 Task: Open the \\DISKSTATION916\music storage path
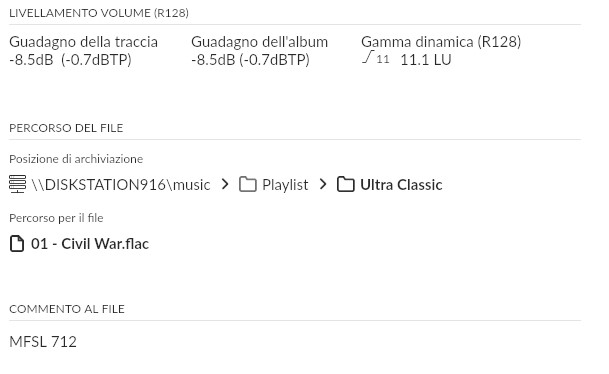[x=121, y=185]
